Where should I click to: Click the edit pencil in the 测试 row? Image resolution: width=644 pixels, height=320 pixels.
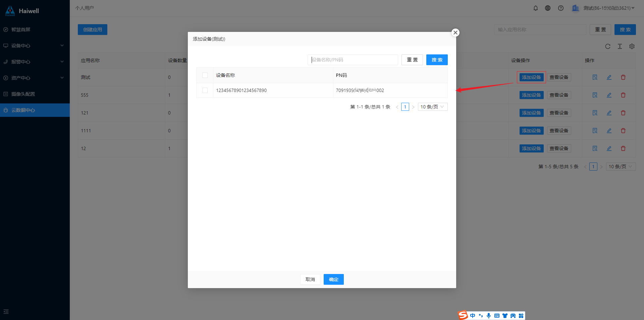609,77
